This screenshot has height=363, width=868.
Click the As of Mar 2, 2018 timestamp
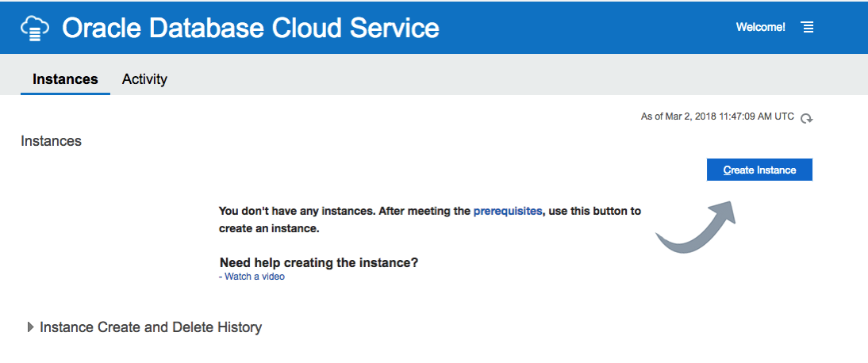click(x=717, y=117)
